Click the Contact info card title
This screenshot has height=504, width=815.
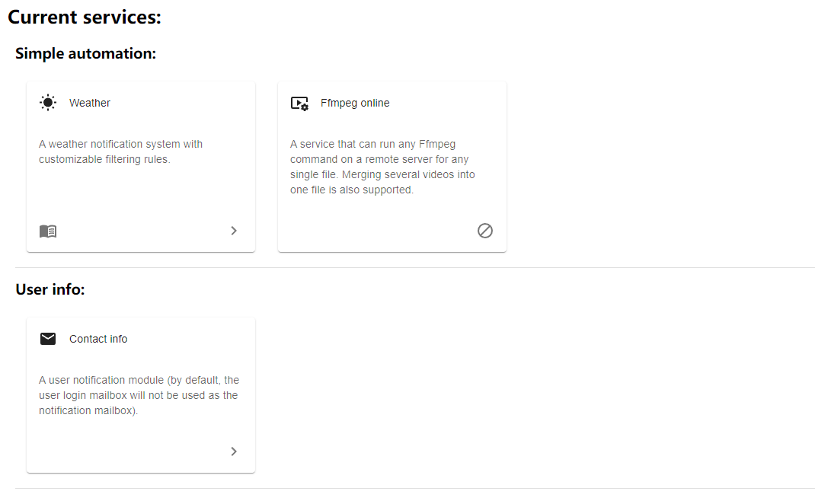click(x=98, y=339)
